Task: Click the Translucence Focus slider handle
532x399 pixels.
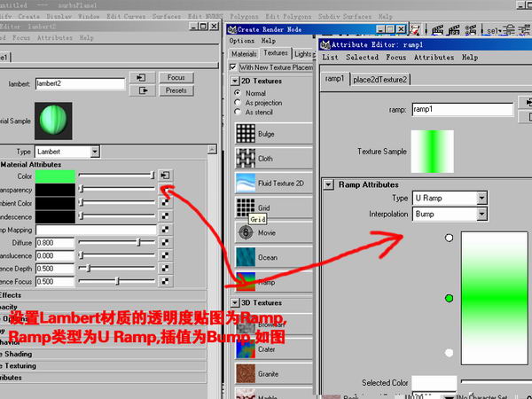Action: click(117, 281)
